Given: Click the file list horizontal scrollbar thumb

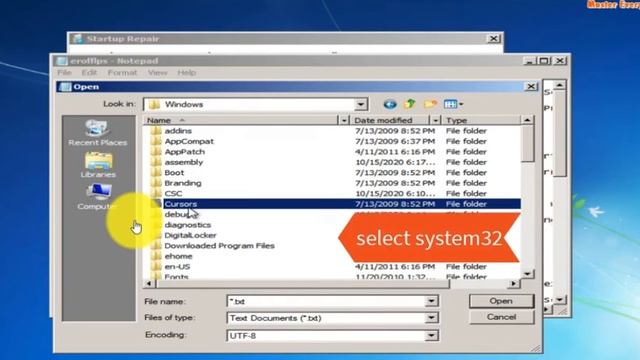Looking at the screenshot, I should point(302,283).
